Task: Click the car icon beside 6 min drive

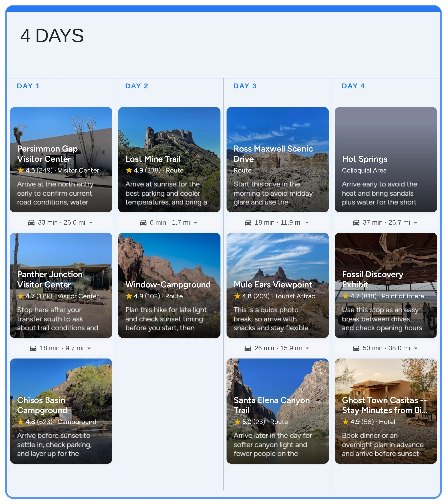Action: point(143,223)
